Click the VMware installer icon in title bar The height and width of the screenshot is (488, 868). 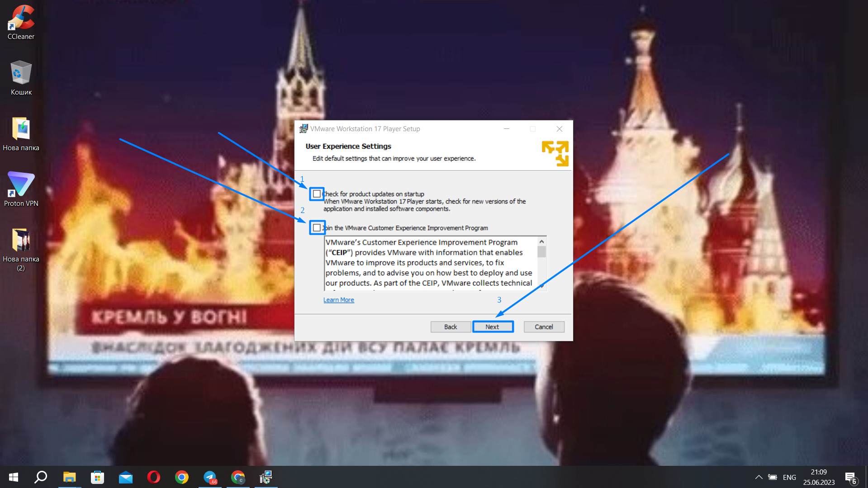(x=304, y=129)
